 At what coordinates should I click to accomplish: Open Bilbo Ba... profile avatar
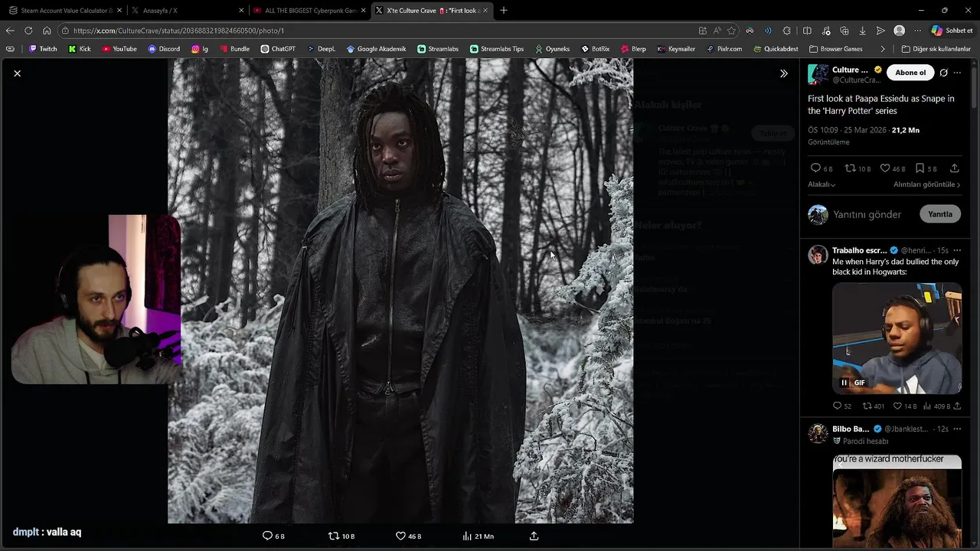coord(818,433)
